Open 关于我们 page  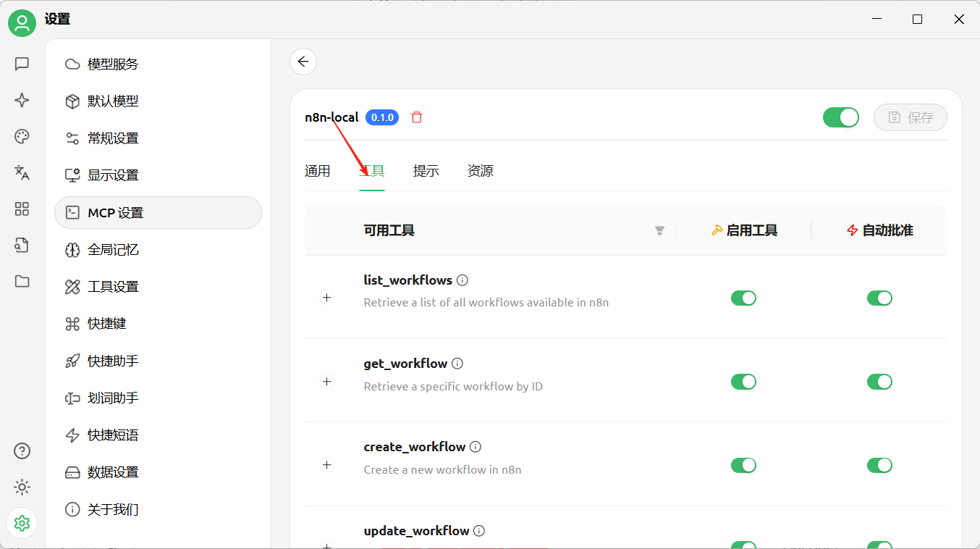point(158,510)
